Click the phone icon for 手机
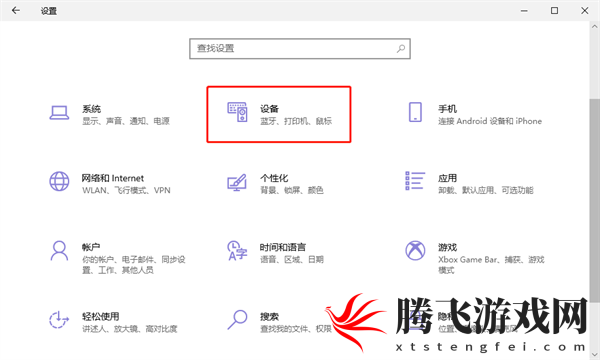 pyautogui.click(x=415, y=112)
